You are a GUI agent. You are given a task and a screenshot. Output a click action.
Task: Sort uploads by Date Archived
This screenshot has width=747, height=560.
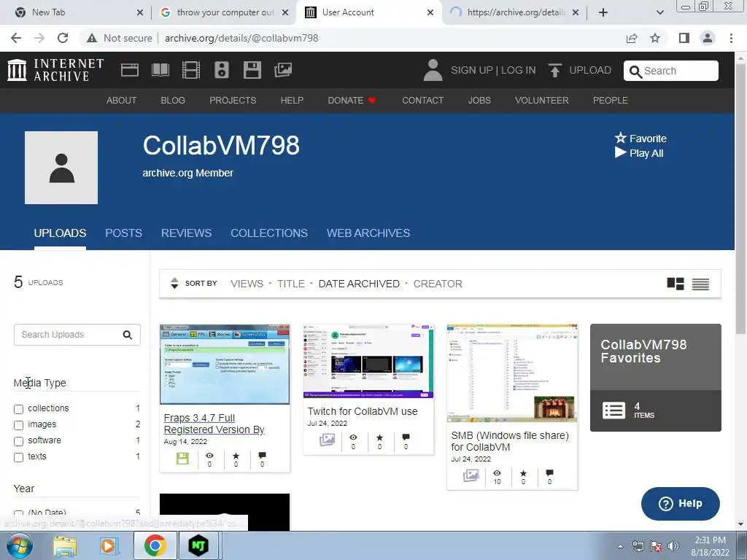(359, 284)
